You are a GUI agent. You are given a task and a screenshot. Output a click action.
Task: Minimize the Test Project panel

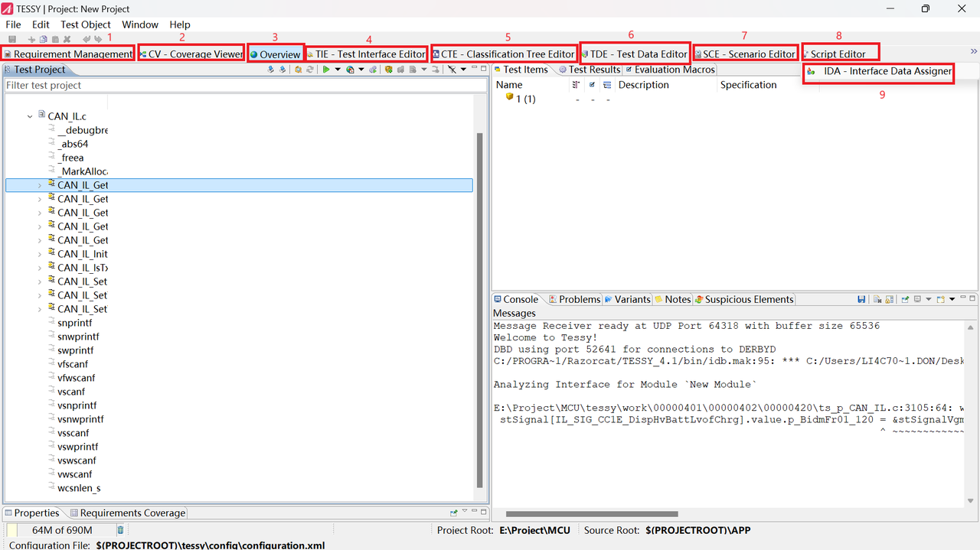click(x=474, y=67)
